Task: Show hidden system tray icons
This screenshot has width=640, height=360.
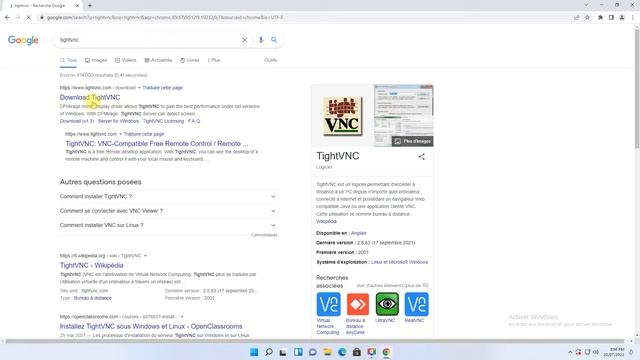Action: pos(570,352)
